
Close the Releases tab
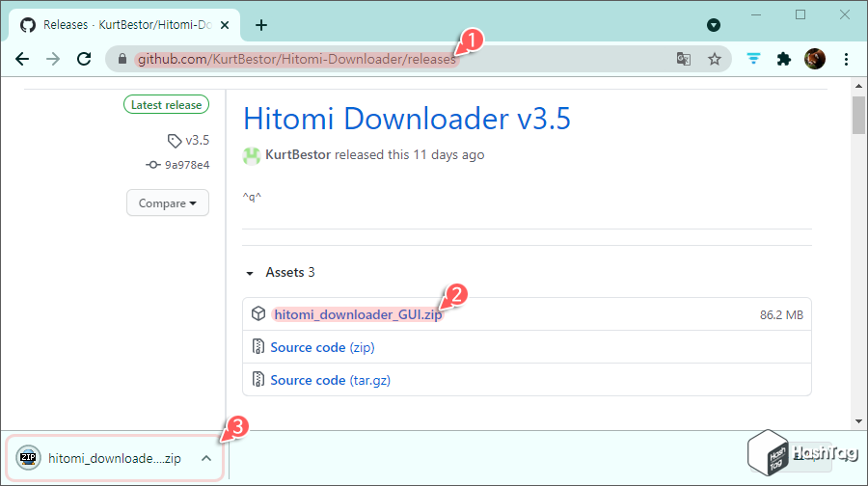coord(224,25)
